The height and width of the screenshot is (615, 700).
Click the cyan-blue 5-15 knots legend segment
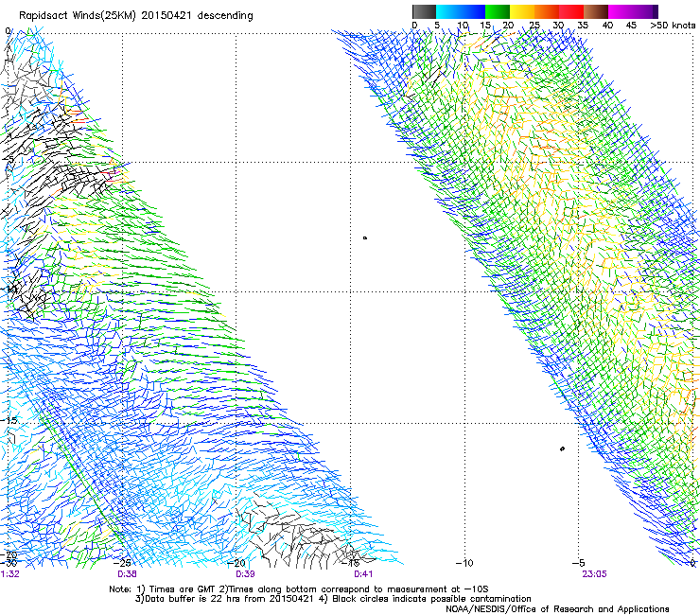click(461, 11)
